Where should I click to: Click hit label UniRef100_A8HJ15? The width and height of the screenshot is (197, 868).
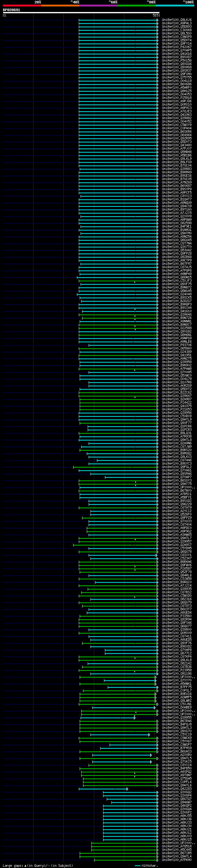177,839
